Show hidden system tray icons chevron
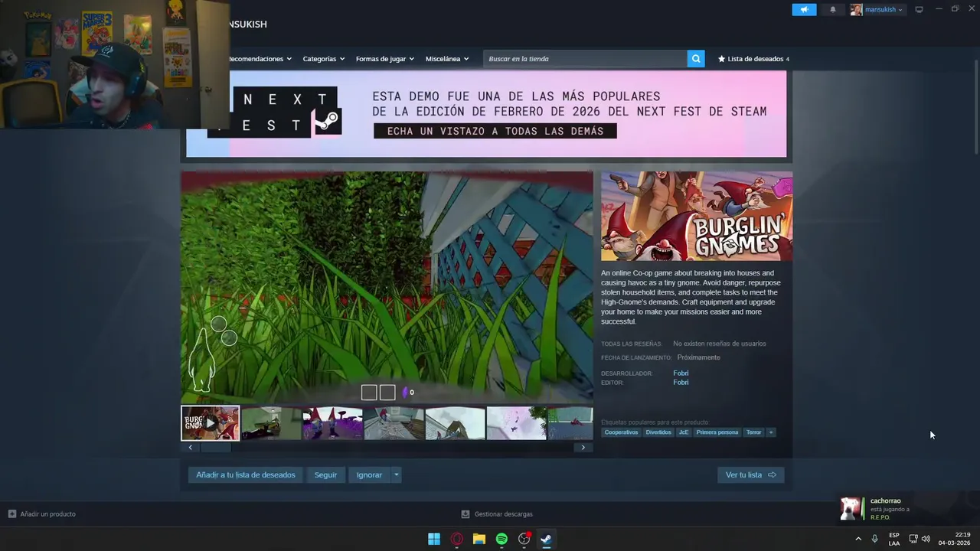The height and width of the screenshot is (551, 980). [x=858, y=539]
